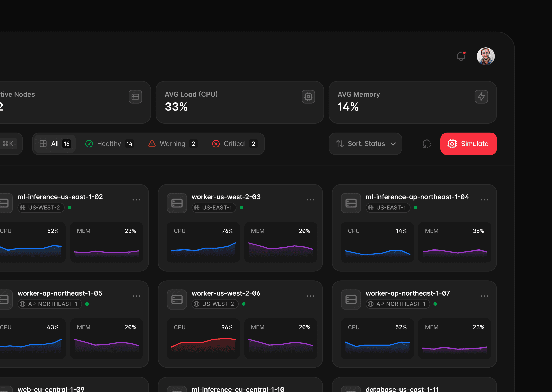The image size is (552, 392).
Task: Expand three-dot menu on worker-ap-northeast-1-07
Action: point(484,296)
